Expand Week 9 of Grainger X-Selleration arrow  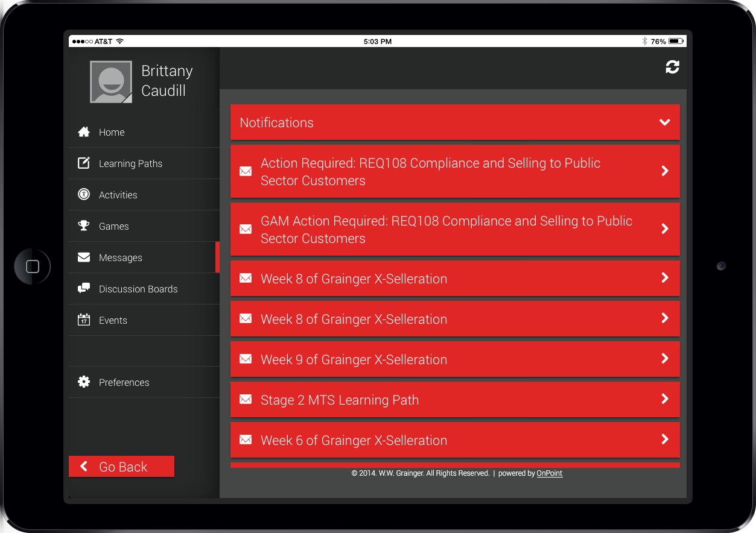[x=665, y=359]
